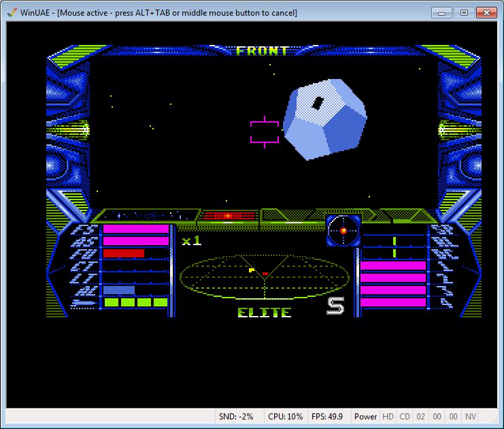Click the x1 multiplier text
The height and width of the screenshot is (429, 504).
(192, 241)
